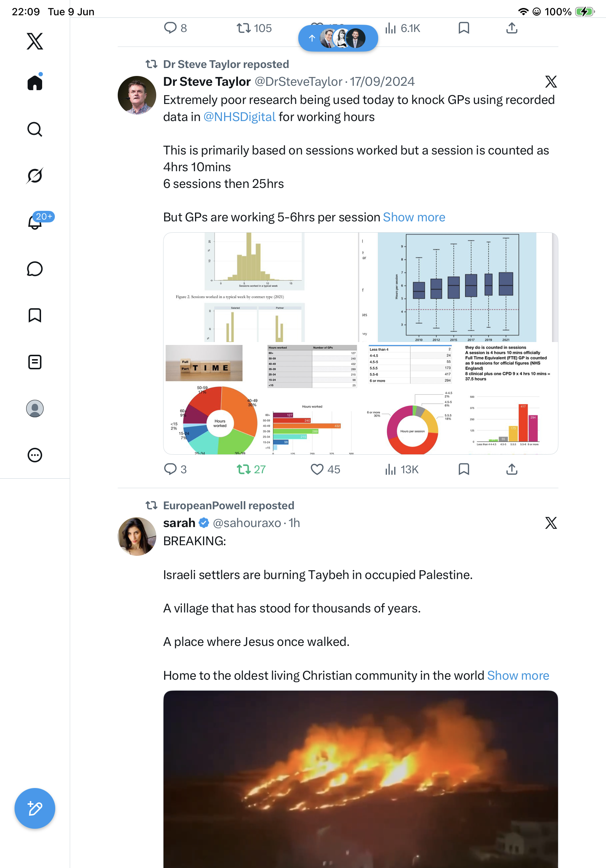
Task: Bookmark the Dr Steve Taylor post
Action: click(x=464, y=469)
